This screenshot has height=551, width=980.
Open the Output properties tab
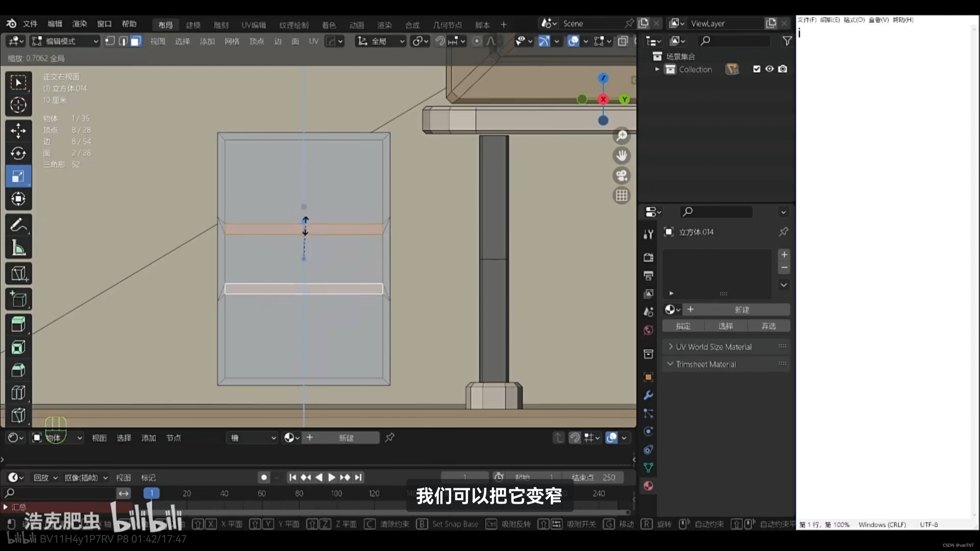[x=648, y=275]
